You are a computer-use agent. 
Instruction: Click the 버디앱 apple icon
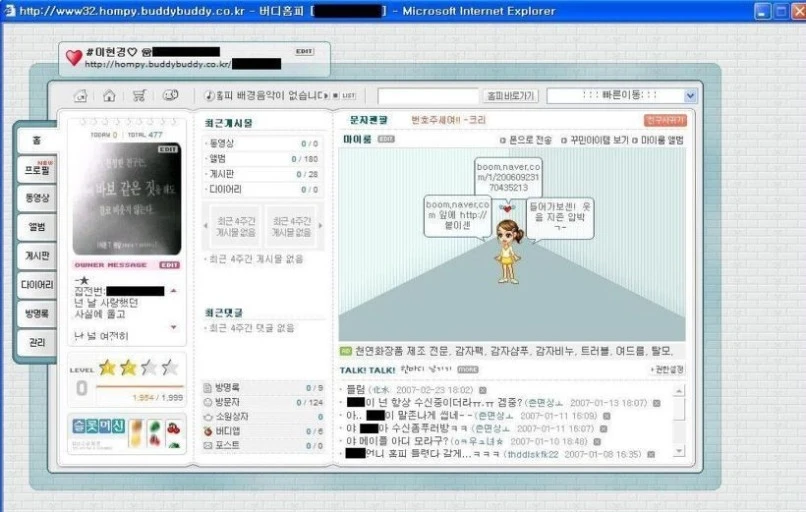coord(208,431)
